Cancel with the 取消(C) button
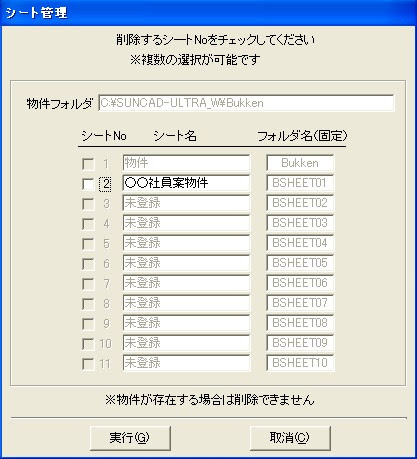Image resolution: width=417 pixels, height=459 pixels. pos(290,438)
